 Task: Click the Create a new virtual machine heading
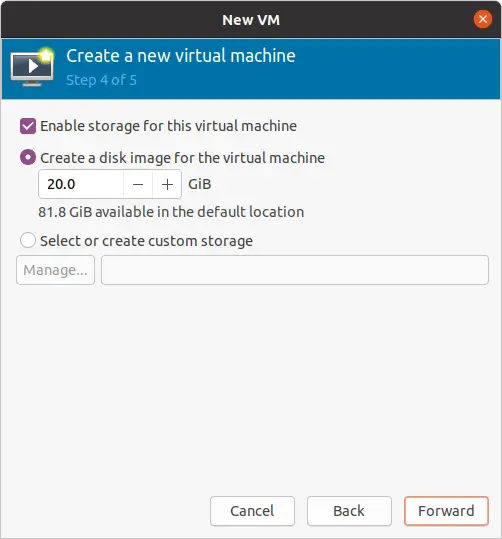(181, 56)
